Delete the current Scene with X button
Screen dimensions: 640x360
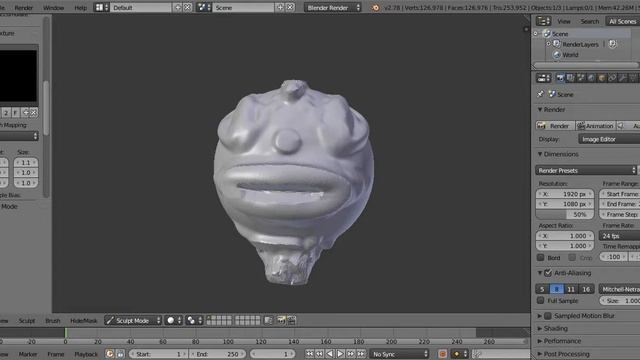[x=290, y=7]
